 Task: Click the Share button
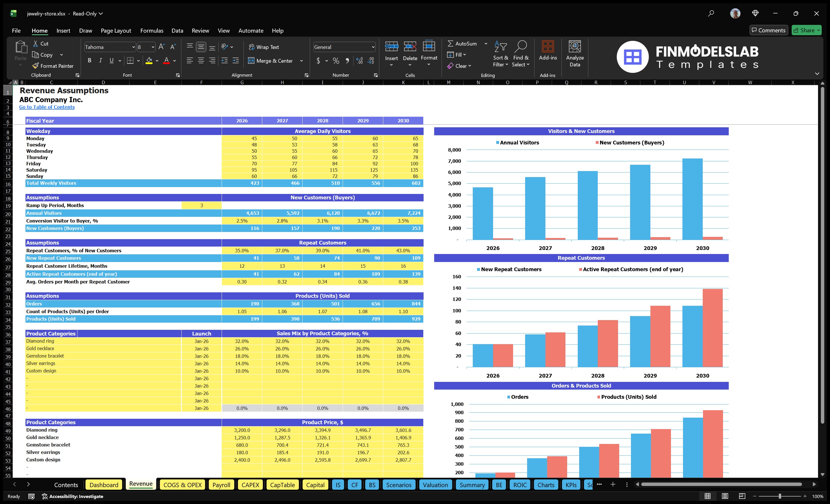[807, 30]
